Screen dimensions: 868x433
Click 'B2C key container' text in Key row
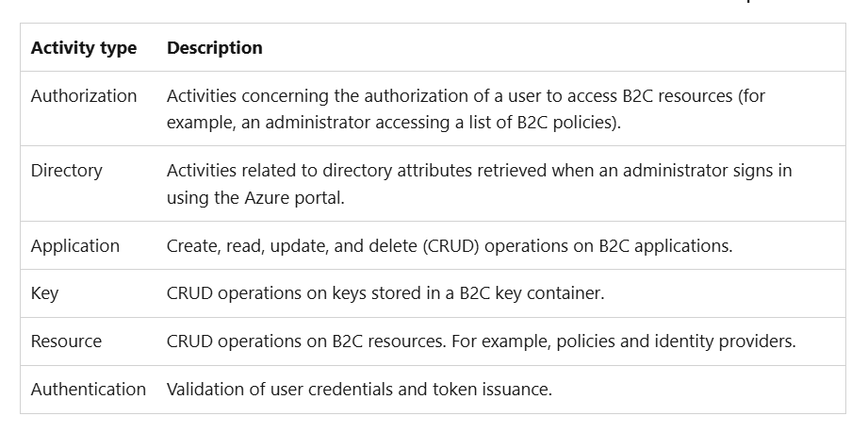click(x=532, y=293)
